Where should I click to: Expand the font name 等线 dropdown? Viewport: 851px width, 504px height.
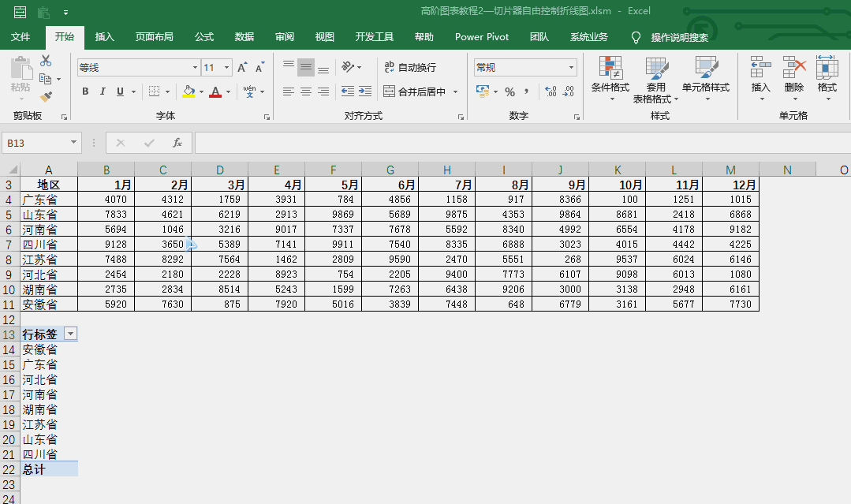(x=195, y=68)
